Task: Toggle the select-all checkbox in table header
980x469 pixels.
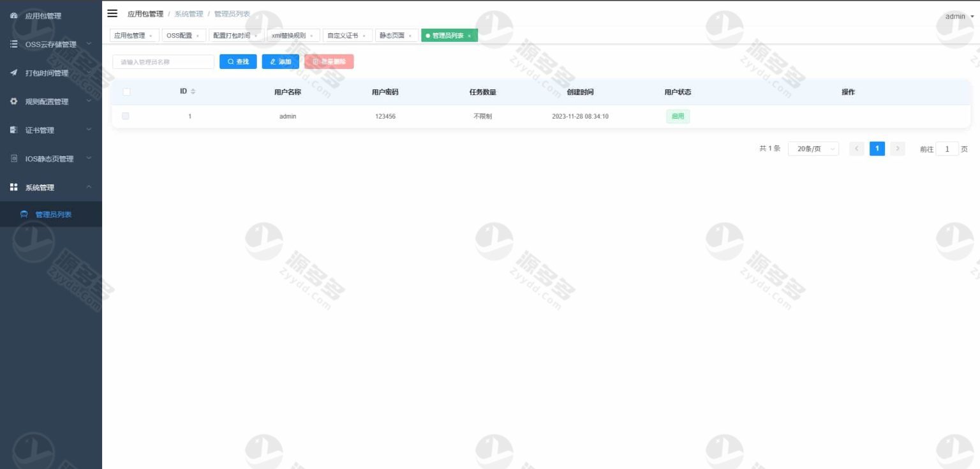Action: tap(126, 92)
